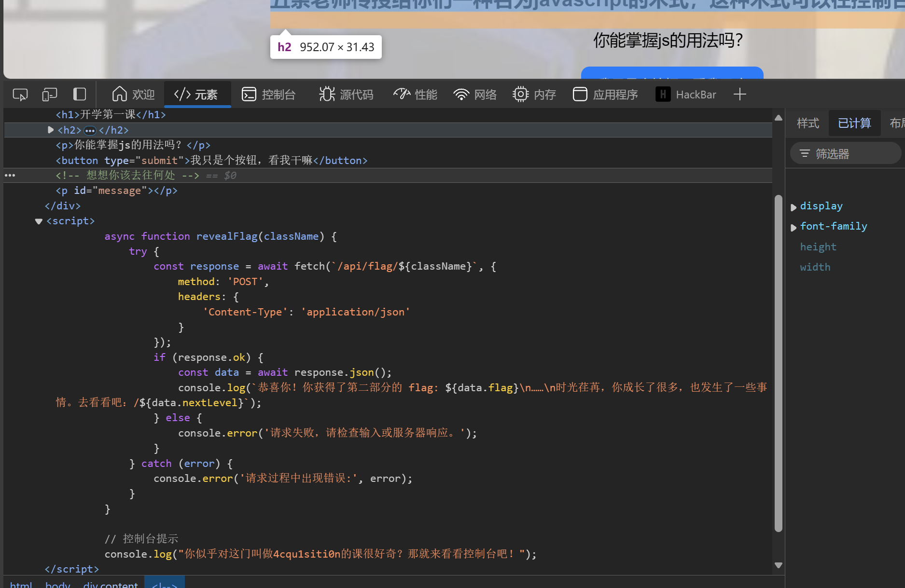Expand the h2 element node
The width and height of the screenshot is (905, 588).
pyautogui.click(x=50, y=130)
